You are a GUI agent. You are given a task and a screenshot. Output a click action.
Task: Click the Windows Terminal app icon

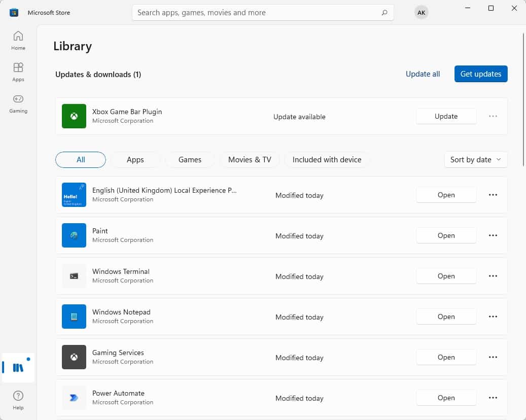(x=74, y=276)
